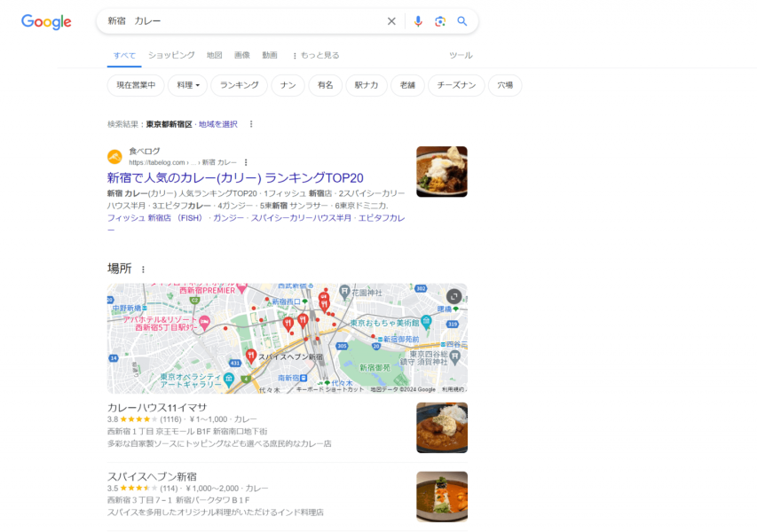Click the 場所 section heading

tap(119, 269)
